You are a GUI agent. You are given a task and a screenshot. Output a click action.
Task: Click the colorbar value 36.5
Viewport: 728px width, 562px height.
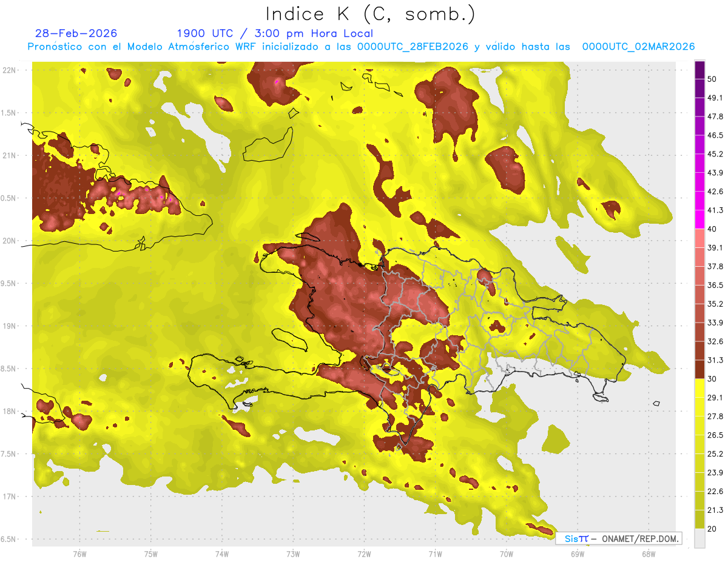point(716,285)
